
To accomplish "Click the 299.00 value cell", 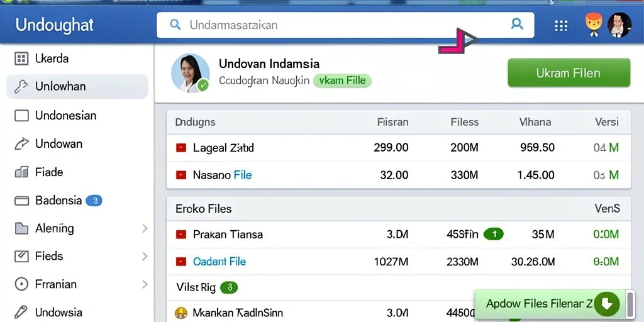I will [x=391, y=148].
